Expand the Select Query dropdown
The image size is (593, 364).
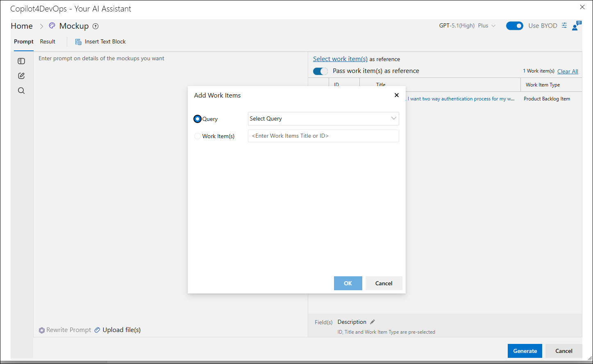coord(323,118)
